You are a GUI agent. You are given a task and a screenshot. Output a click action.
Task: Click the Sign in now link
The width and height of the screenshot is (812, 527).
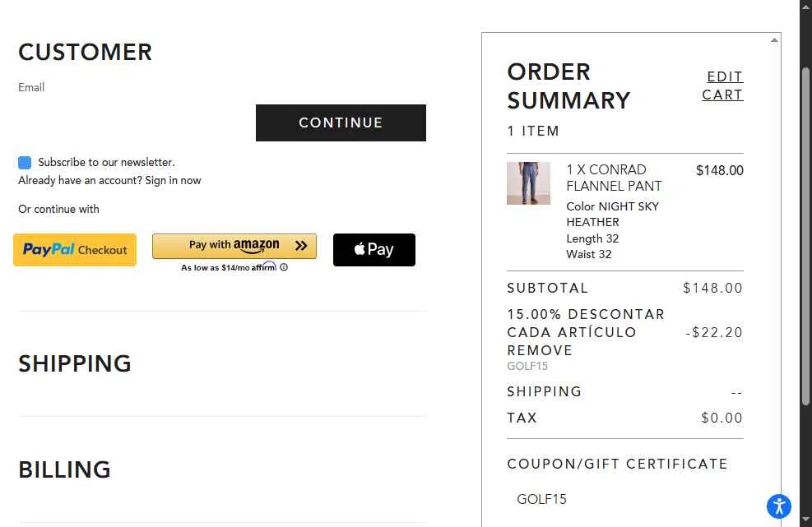click(173, 181)
